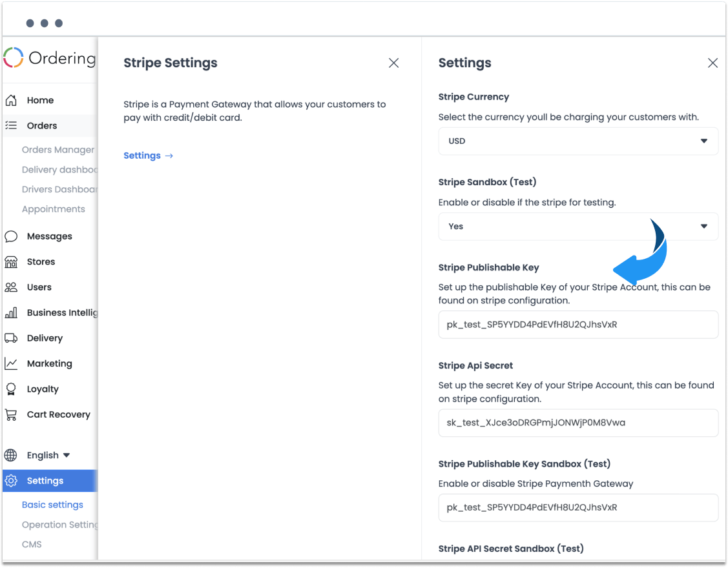Open the Users section
This screenshot has width=728, height=568.
coord(39,287)
